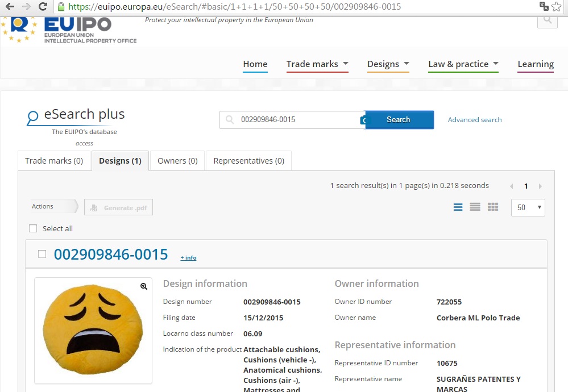Click filing date 15/12/2015
Viewport: 568px width, 392px height.
[x=263, y=318]
